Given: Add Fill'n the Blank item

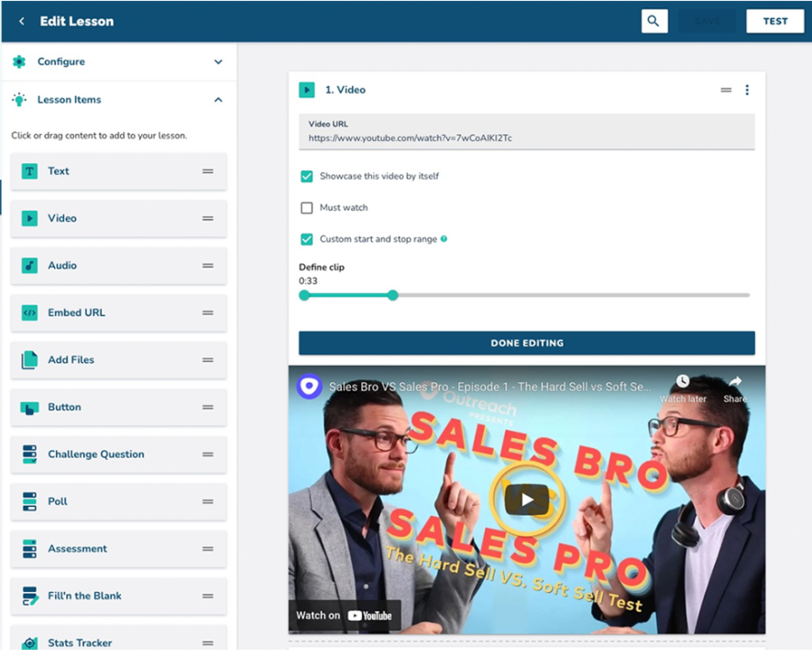Looking at the screenshot, I should click(x=118, y=596).
